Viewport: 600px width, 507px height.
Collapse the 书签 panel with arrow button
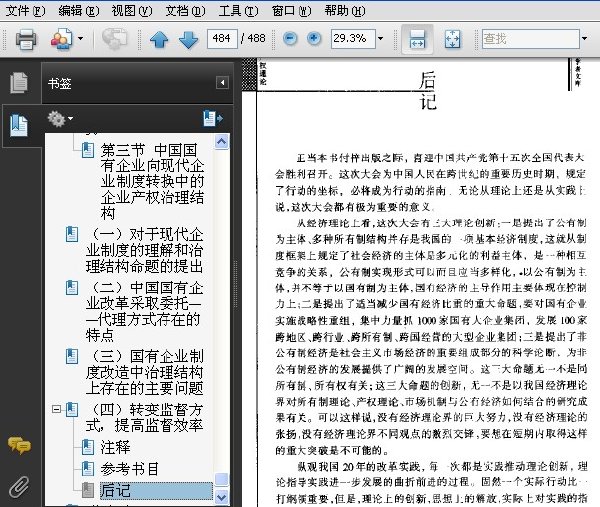(x=222, y=83)
